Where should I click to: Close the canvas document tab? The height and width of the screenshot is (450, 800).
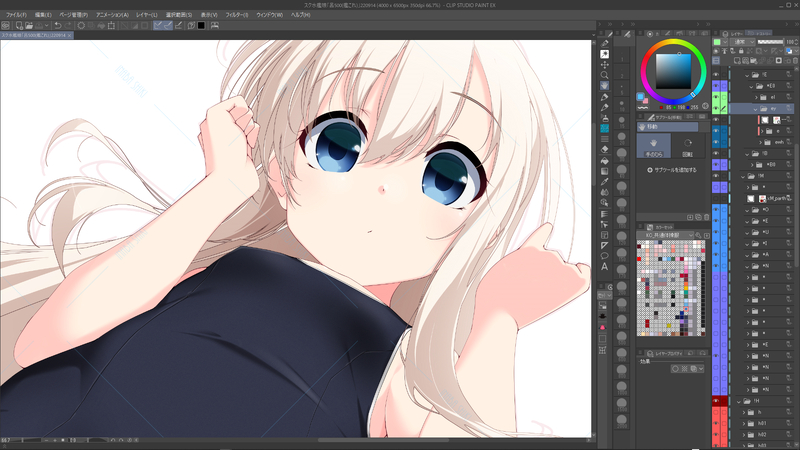tap(69, 35)
